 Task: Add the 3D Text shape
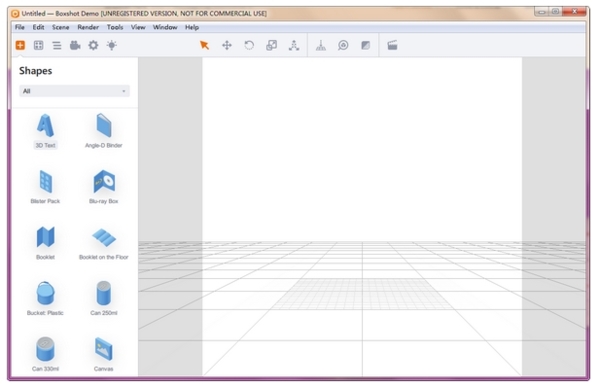pos(46,131)
